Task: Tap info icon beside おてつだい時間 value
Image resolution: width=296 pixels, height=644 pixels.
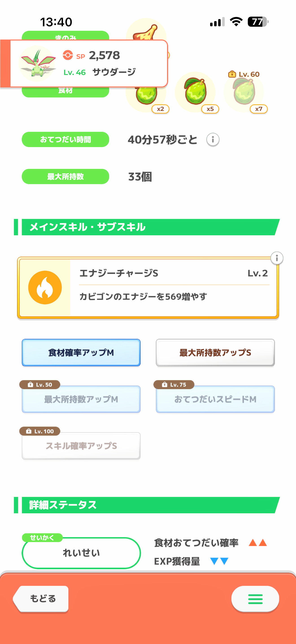Action: point(213,139)
